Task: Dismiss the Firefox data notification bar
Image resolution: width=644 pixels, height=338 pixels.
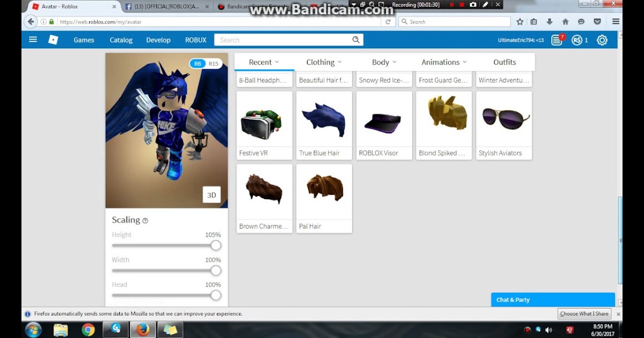Action: 618,314
